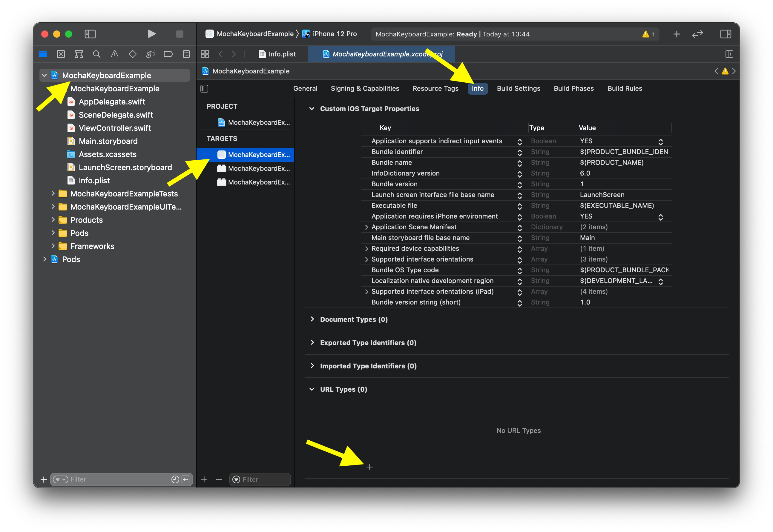The image size is (773, 532).
Task: Switch to the Info.plist editor tab
Action: [x=277, y=54]
